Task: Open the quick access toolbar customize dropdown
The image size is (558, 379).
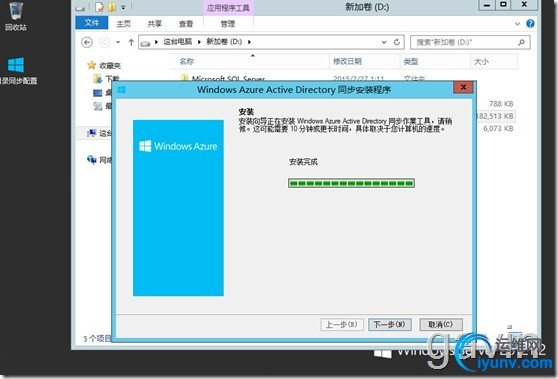Action: pos(123,7)
